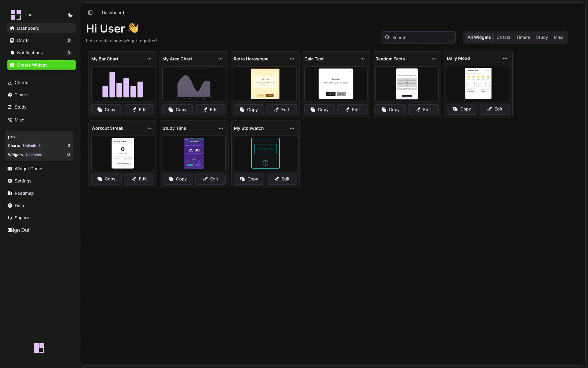Open Support headset link
Screen dimensions: 588x368
(23, 218)
